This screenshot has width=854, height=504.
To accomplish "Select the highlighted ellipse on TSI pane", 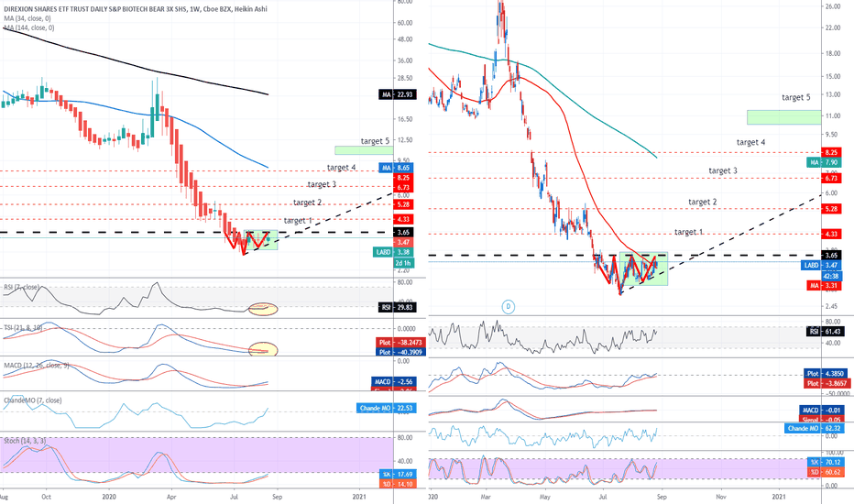I will pyautogui.click(x=263, y=349).
